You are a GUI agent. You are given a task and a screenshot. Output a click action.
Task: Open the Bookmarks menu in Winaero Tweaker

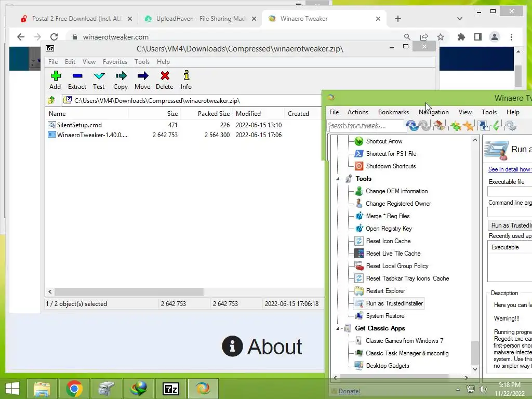point(393,112)
